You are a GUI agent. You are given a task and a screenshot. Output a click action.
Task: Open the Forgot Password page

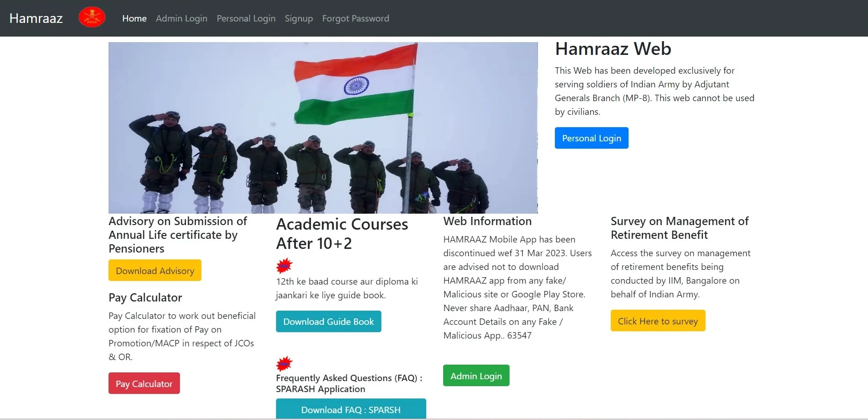(355, 18)
